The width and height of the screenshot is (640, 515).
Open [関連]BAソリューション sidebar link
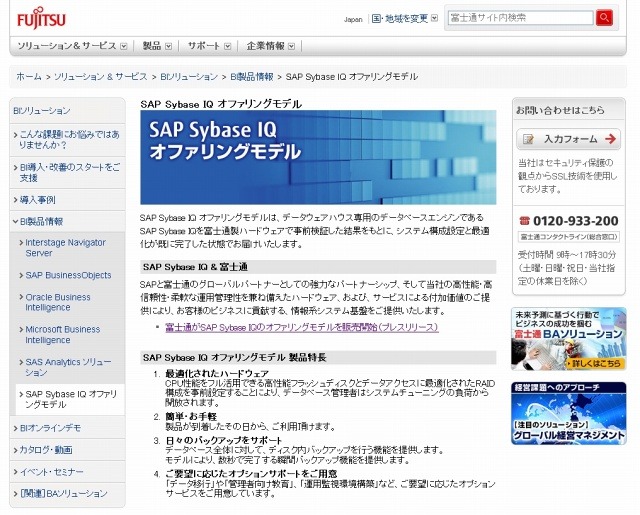click(x=63, y=493)
